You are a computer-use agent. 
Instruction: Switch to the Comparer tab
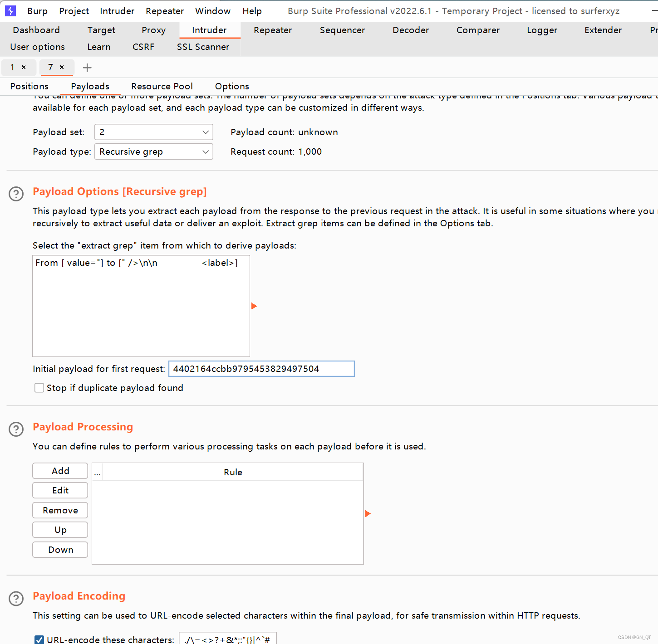[478, 30]
